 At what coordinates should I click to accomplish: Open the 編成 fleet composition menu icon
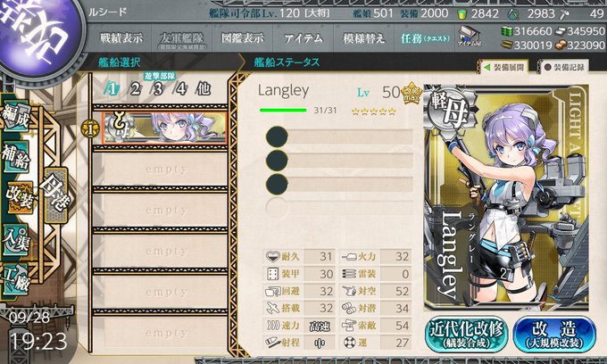(x=16, y=115)
